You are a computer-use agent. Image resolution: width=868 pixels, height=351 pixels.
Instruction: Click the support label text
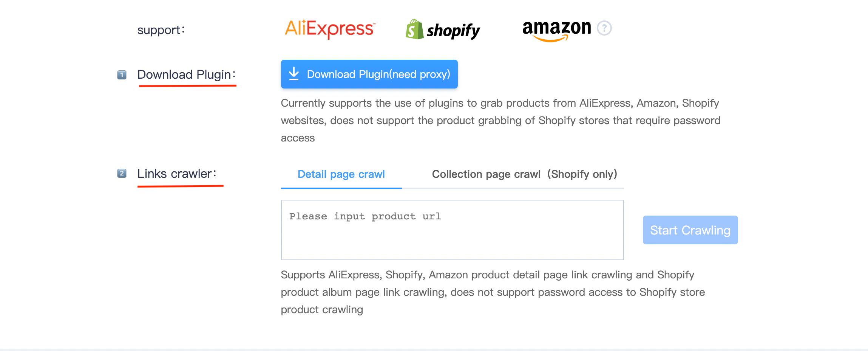click(161, 30)
